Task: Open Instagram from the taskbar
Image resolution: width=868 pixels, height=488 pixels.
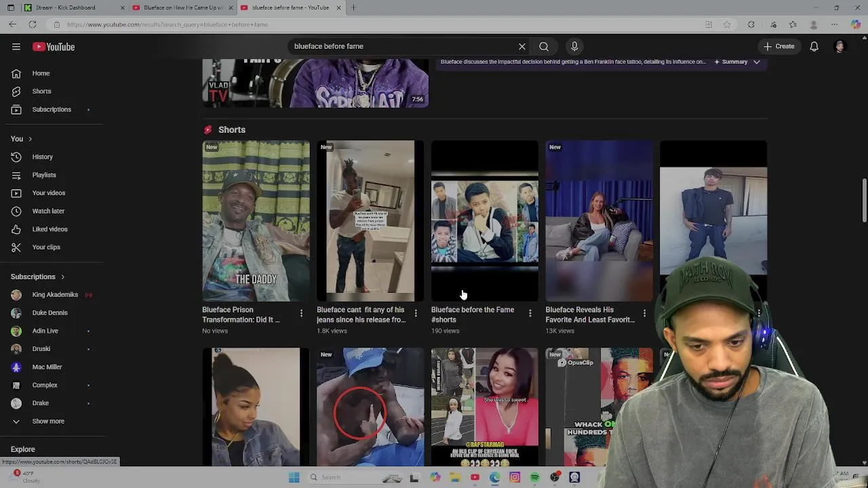Action: coord(515,477)
